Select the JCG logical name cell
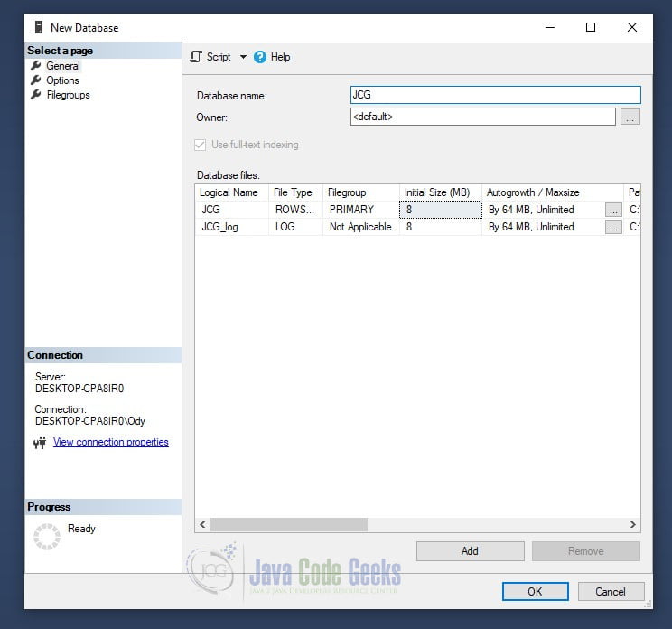This screenshot has height=629, width=672. [x=232, y=210]
